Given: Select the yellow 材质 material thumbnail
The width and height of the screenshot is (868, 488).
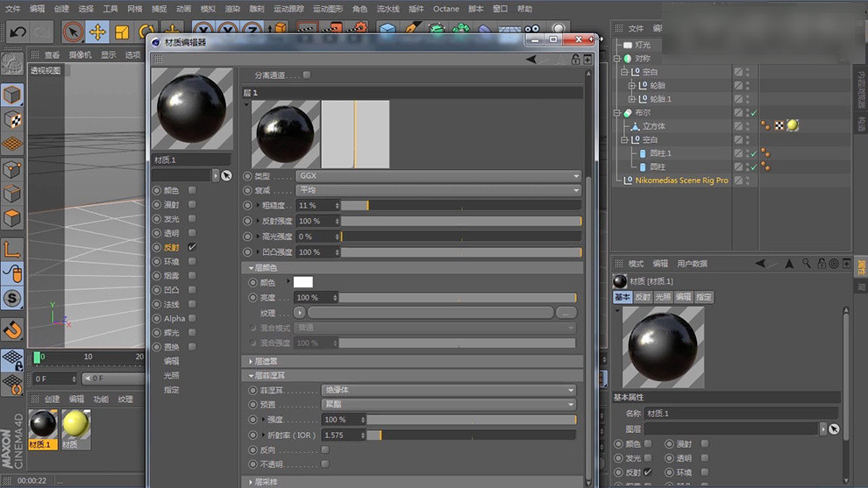Looking at the screenshot, I should tap(75, 425).
